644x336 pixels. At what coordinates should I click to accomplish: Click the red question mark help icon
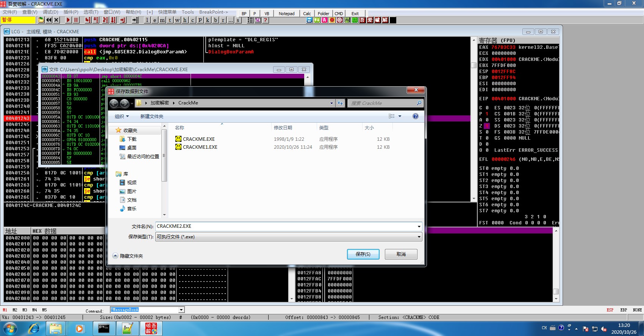[x=266, y=20]
